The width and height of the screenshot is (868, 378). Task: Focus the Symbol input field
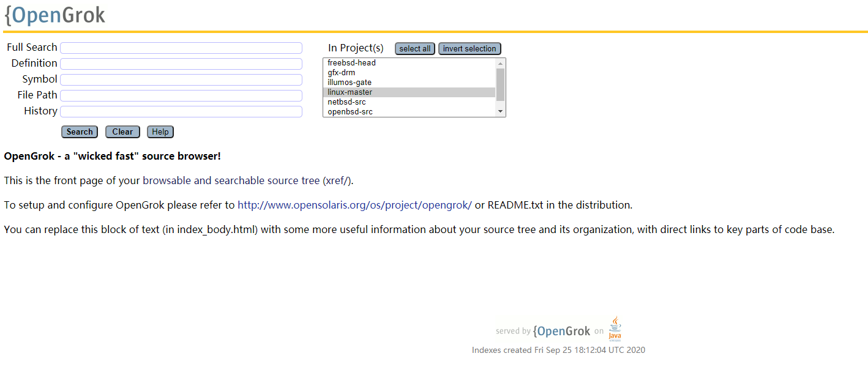pyautogui.click(x=181, y=80)
